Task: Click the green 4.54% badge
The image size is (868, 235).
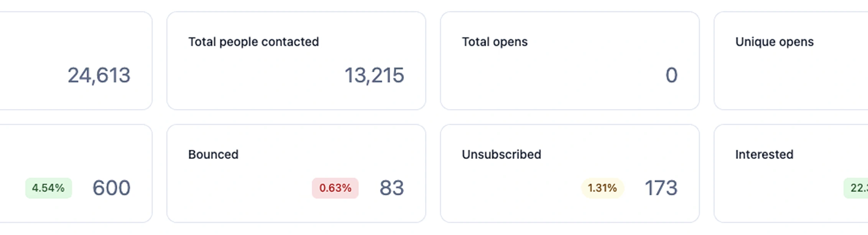Action: tap(48, 188)
